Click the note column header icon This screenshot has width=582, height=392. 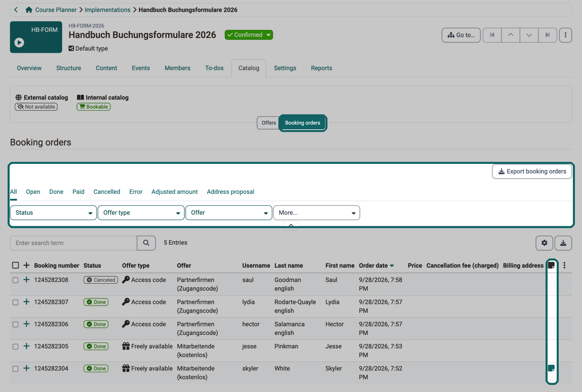pos(552,265)
